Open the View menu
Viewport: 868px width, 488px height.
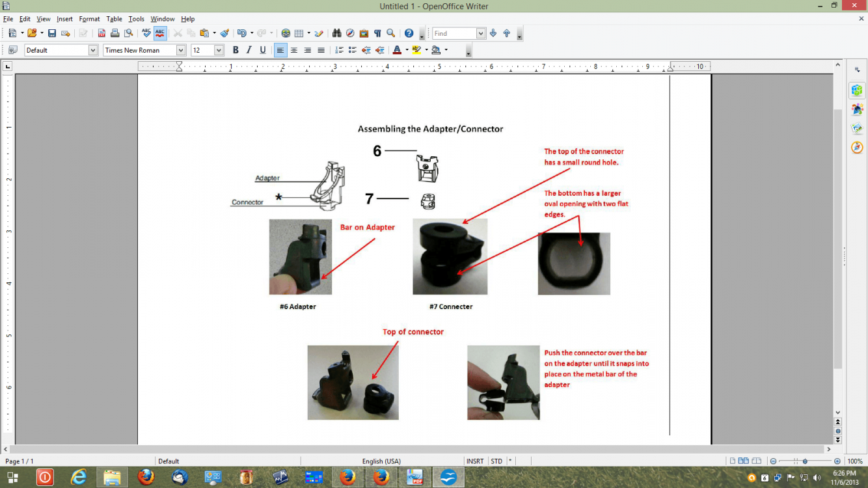coord(44,19)
